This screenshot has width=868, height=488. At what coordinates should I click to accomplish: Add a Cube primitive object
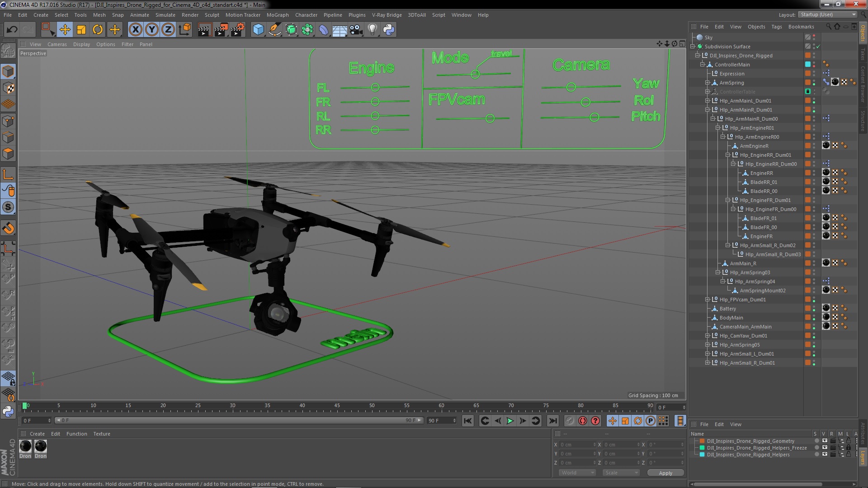(258, 30)
